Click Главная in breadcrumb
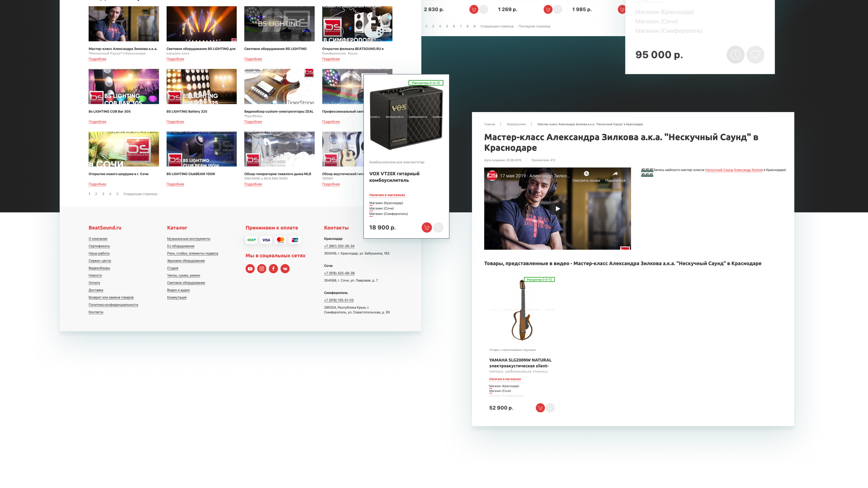 coord(490,124)
